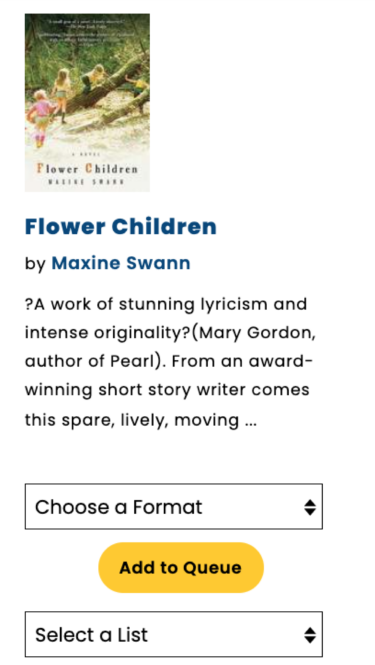Click the Flower Children title link
Screen dimensions: 375x665
121,226
